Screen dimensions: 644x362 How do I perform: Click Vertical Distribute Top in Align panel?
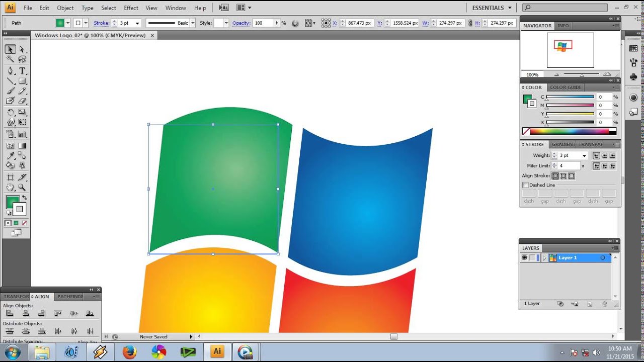point(10,331)
